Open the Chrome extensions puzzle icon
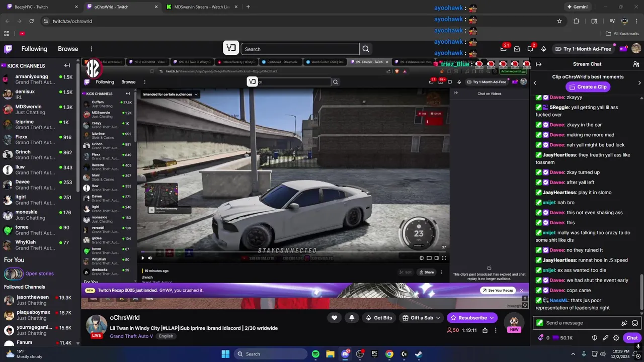This screenshot has width=644, height=362. 577,21
